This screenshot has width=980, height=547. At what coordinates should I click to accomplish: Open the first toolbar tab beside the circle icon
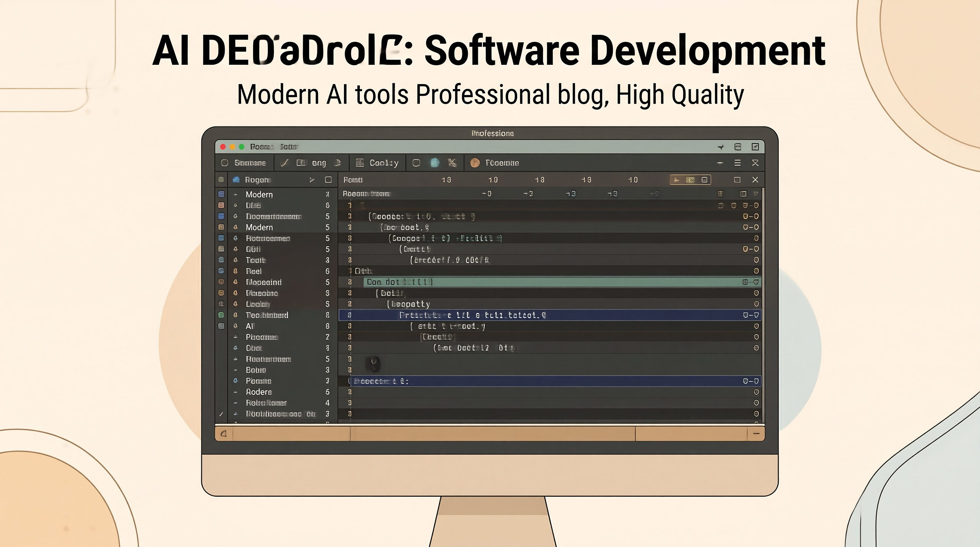pos(250,163)
